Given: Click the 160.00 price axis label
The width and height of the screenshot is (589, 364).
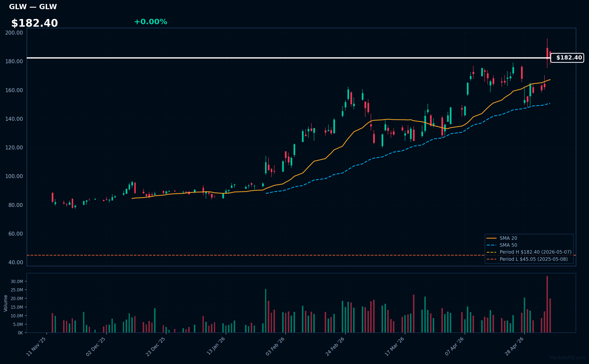Looking at the screenshot, I should pos(14,90).
